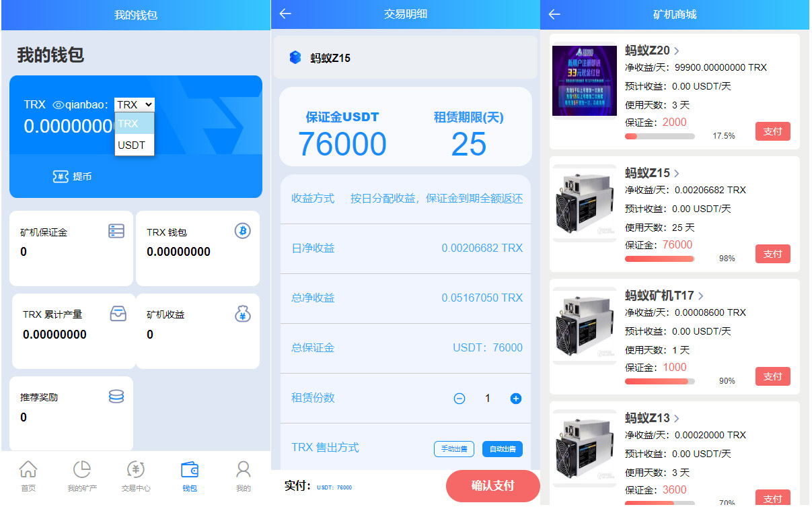Open the TRX currency dropdown
812x511 pixels.
pos(135,104)
